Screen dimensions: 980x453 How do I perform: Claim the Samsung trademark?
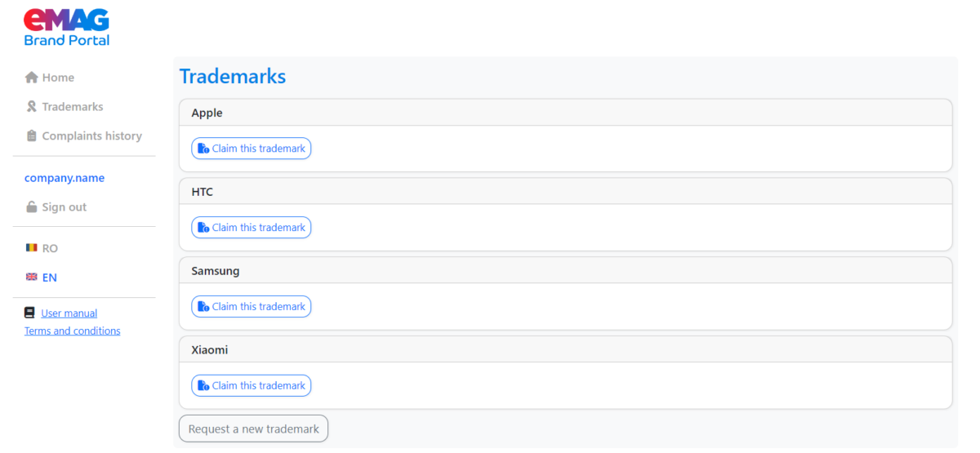click(252, 307)
